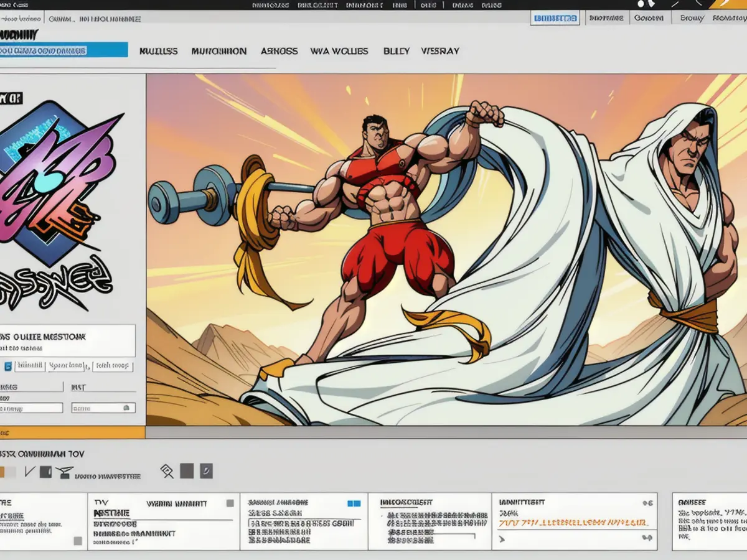Expand the arrow in fifth bottom panel
747x560 pixels.
(x=502, y=539)
